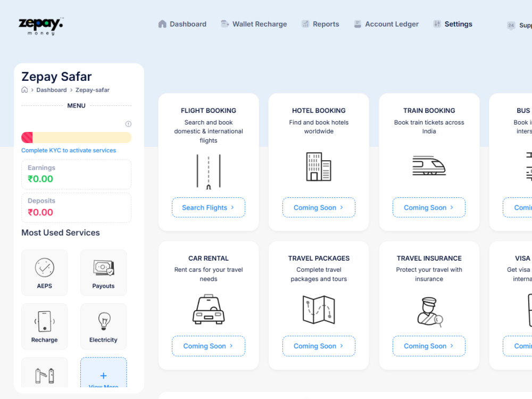Open the Payouts service tile
Image resolution: width=532 pixels, height=399 pixels.
[104, 273]
